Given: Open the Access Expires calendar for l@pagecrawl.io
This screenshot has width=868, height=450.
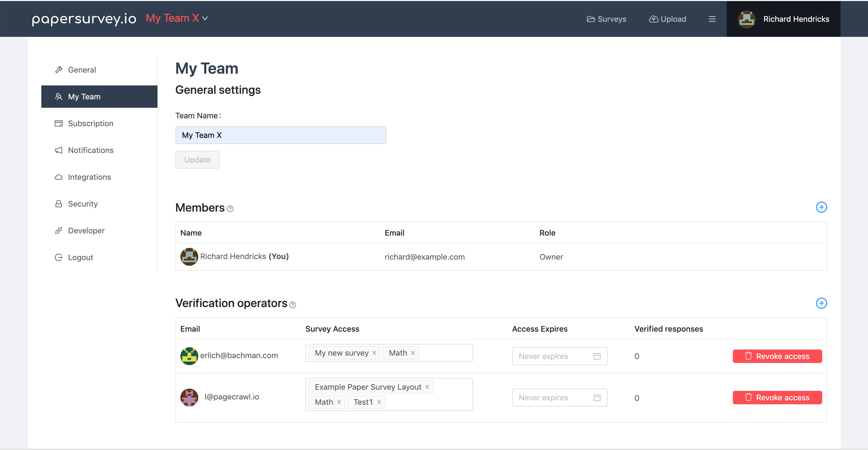Looking at the screenshot, I should (x=598, y=397).
